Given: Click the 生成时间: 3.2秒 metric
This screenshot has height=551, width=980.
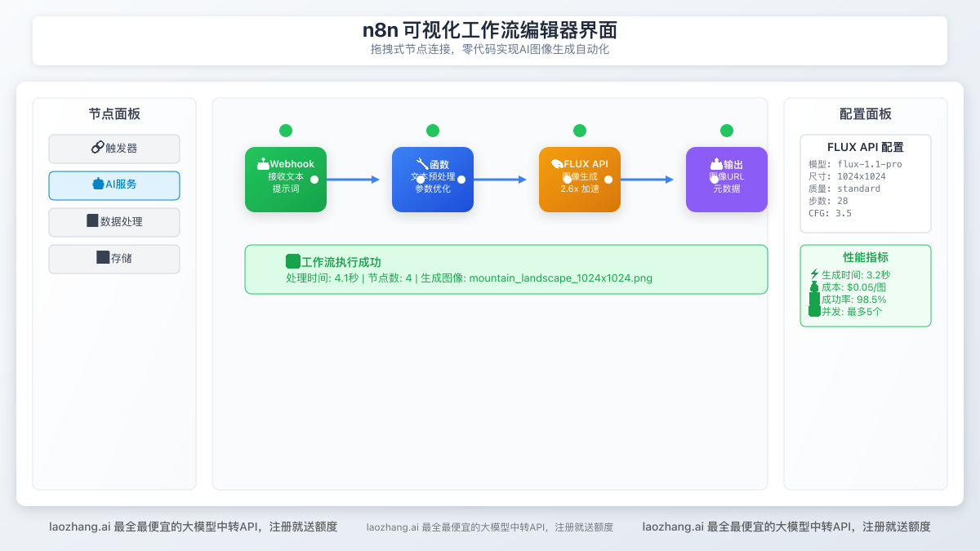Looking at the screenshot, I should [855, 275].
